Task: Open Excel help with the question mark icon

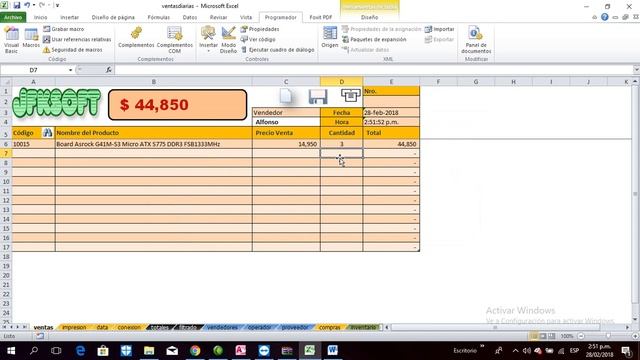Action: [604, 17]
